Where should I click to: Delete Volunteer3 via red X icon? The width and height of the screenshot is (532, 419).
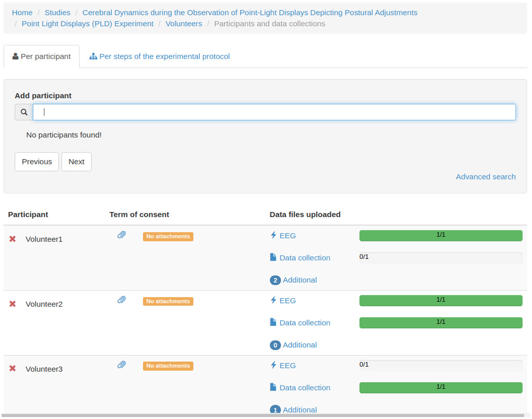click(12, 369)
